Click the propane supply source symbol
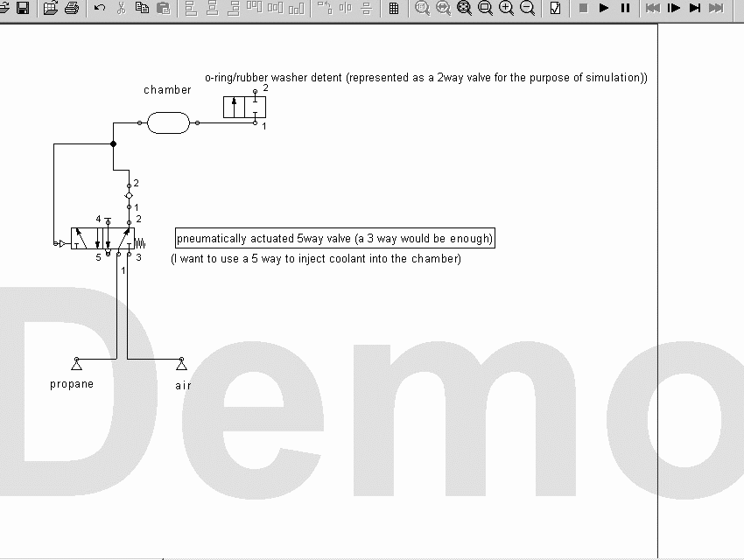Viewport: 744px width, 560px height. (x=76, y=365)
